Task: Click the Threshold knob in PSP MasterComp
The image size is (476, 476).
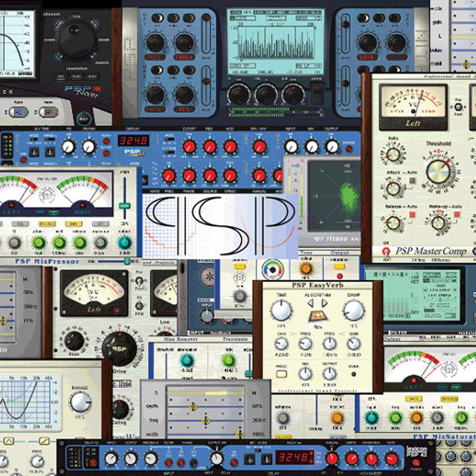Action: (x=438, y=171)
